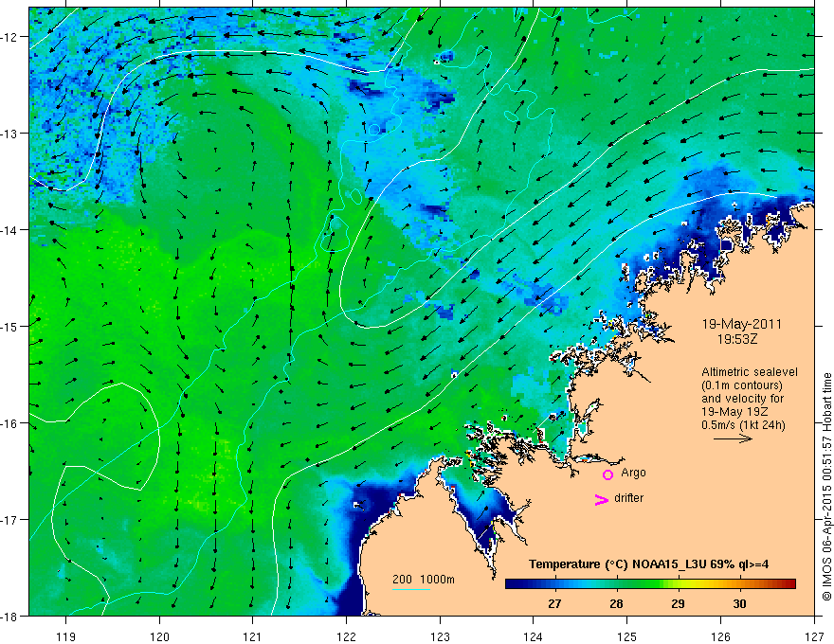Image resolution: width=834 pixels, height=644 pixels.
Task: Click the '200 1000m' bathymetry label
Action: (424, 580)
